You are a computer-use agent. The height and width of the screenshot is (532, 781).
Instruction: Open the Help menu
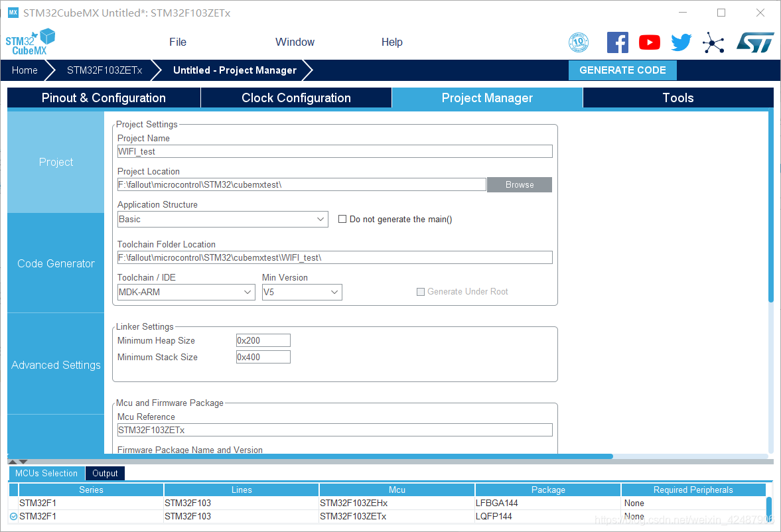(x=392, y=42)
